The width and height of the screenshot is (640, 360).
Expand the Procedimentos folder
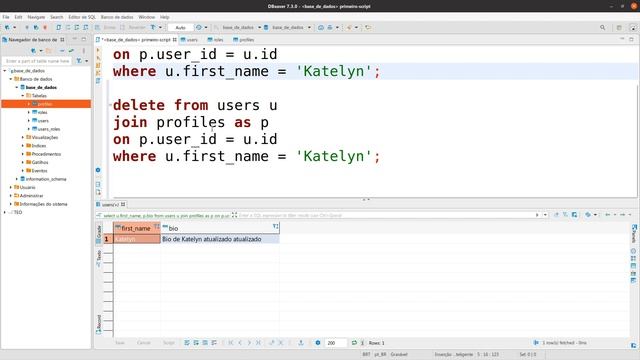[23, 154]
